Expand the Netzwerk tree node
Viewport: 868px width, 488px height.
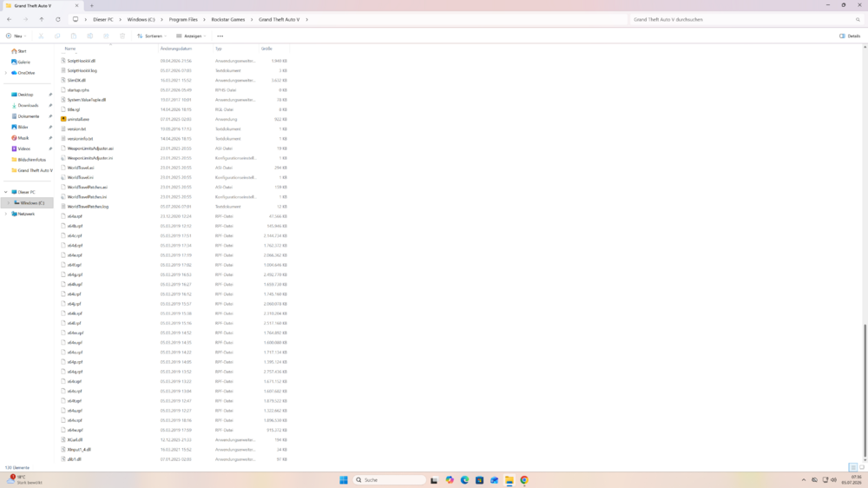(x=6, y=214)
